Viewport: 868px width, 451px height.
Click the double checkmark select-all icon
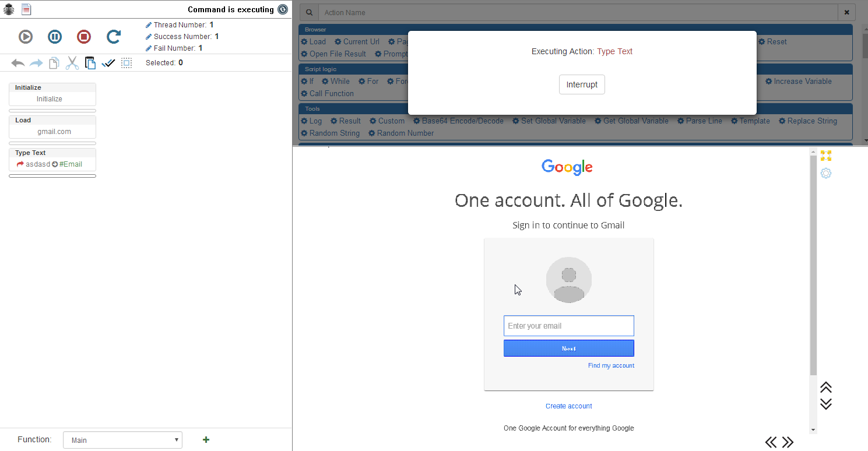click(108, 63)
